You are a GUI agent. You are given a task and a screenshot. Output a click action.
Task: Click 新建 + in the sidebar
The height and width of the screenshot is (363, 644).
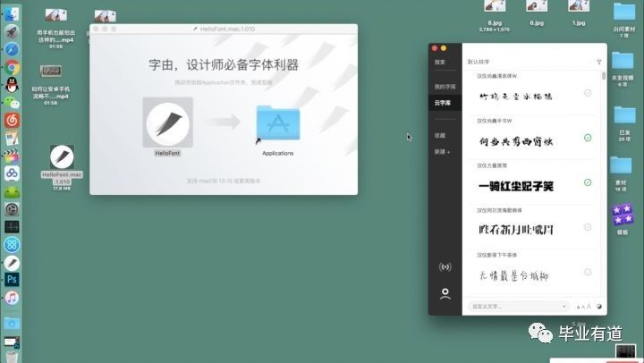click(x=443, y=151)
